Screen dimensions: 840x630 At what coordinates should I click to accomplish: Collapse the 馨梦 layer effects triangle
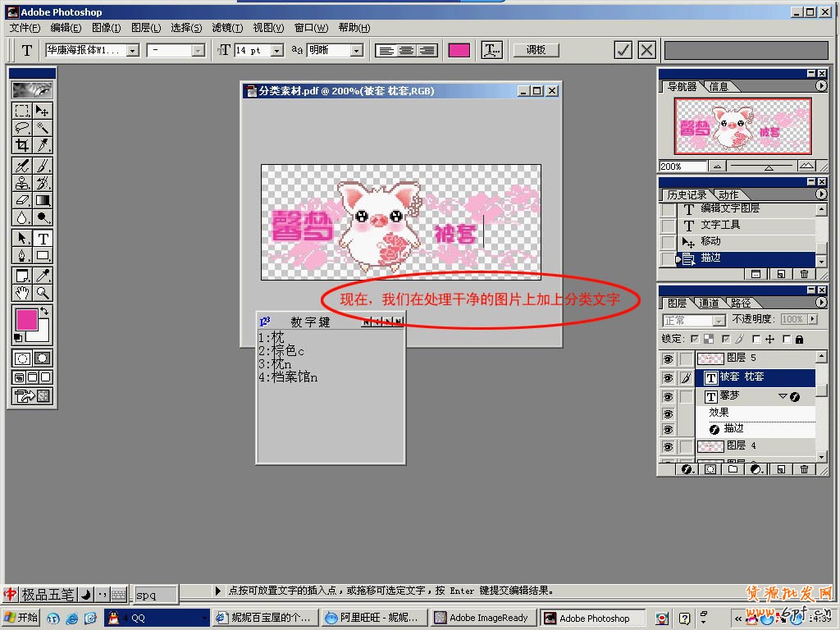[x=783, y=396]
